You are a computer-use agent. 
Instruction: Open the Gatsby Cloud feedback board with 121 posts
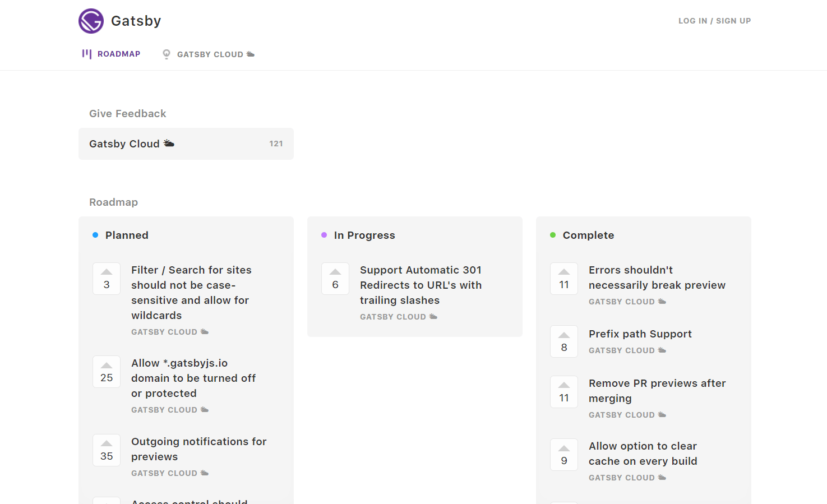point(186,144)
